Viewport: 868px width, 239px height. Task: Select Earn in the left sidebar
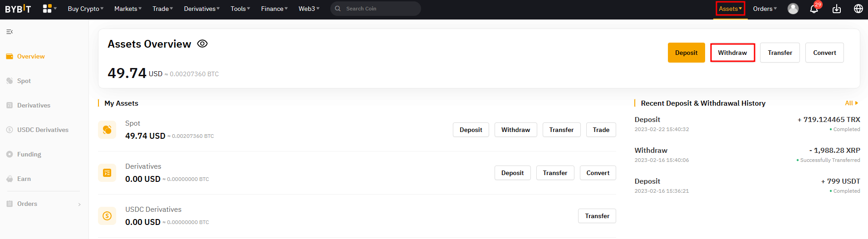(x=24, y=179)
